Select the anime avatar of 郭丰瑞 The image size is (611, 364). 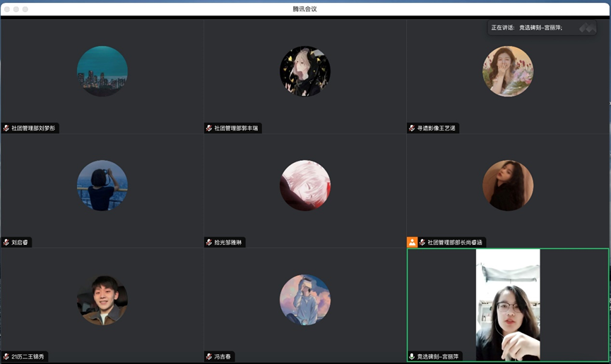click(x=305, y=71)
